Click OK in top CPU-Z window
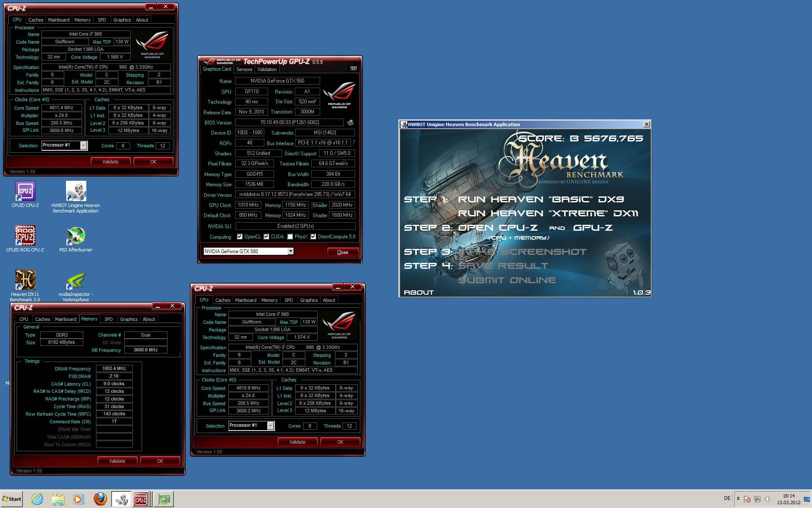Viewport: 812px width, 508px height. pos(153,162)
